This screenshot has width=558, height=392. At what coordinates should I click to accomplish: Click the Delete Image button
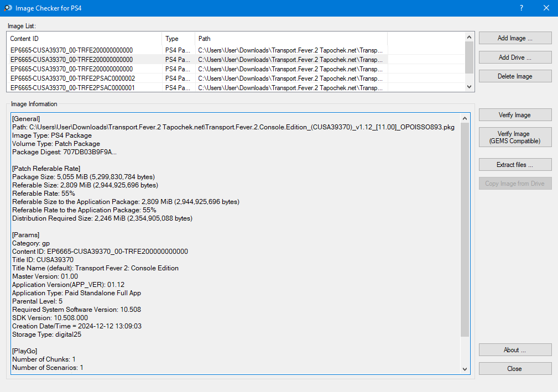[515, 76]
